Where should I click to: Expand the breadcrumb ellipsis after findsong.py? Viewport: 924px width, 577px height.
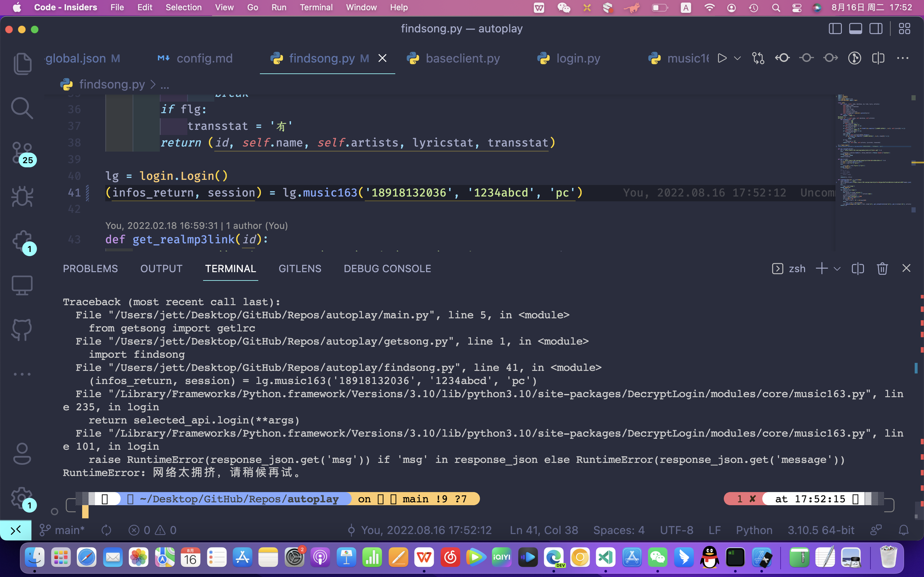tap(165, 84)
